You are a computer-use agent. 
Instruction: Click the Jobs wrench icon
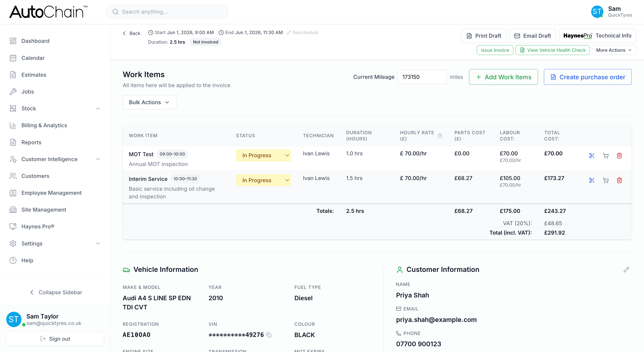click(x=13, y=92)
